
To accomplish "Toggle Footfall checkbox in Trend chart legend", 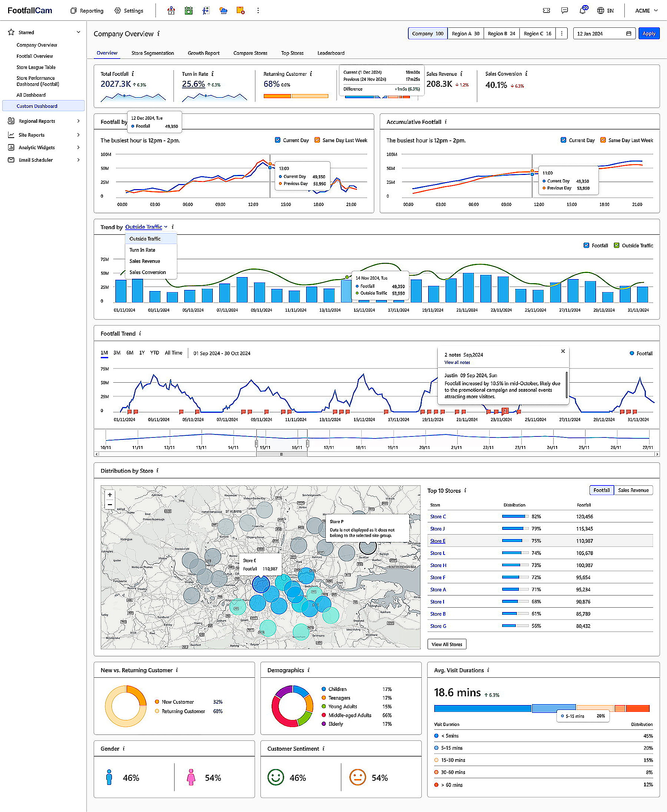I will click(586, 246).
